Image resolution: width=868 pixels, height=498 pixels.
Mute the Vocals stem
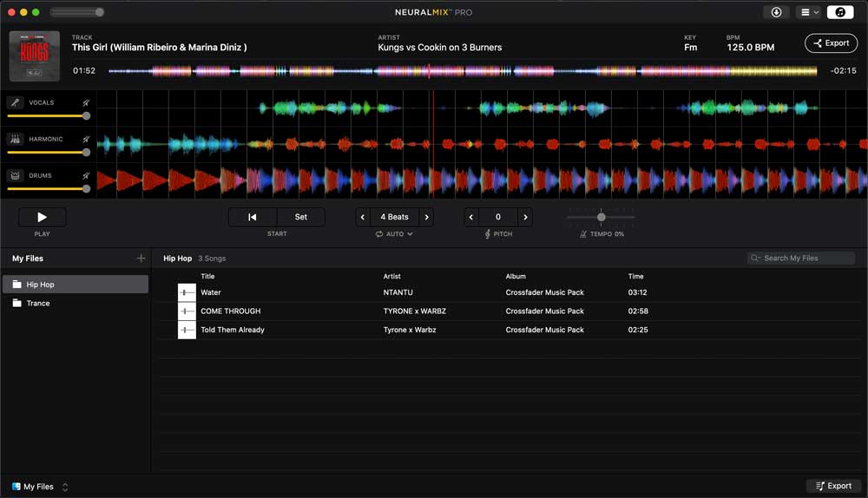pos(86,102)
